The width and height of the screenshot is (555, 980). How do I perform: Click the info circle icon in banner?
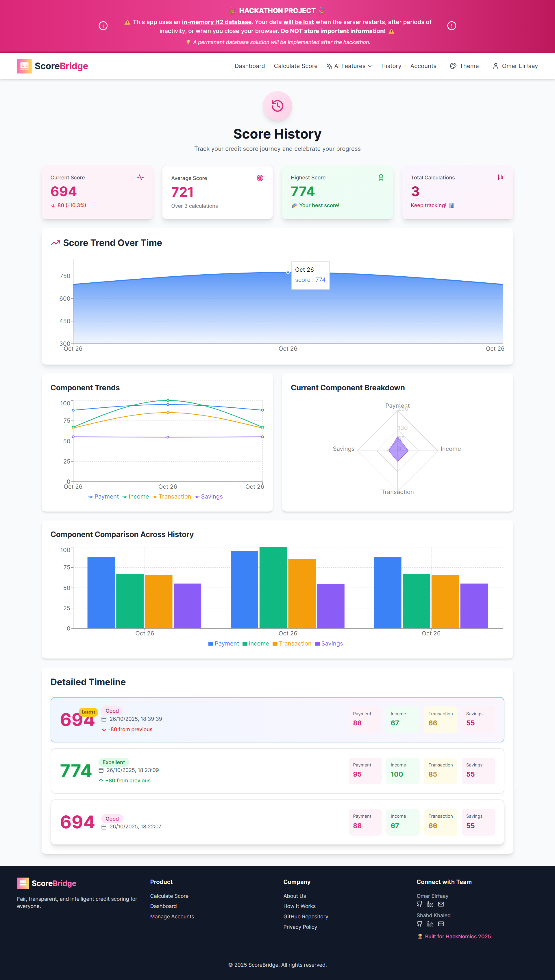pos(103,25)
